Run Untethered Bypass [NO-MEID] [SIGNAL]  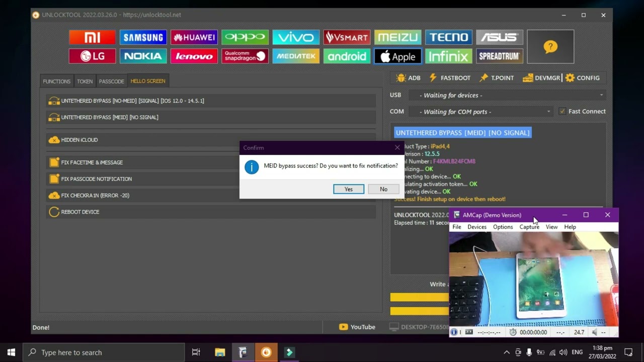[x=211, y=101]
